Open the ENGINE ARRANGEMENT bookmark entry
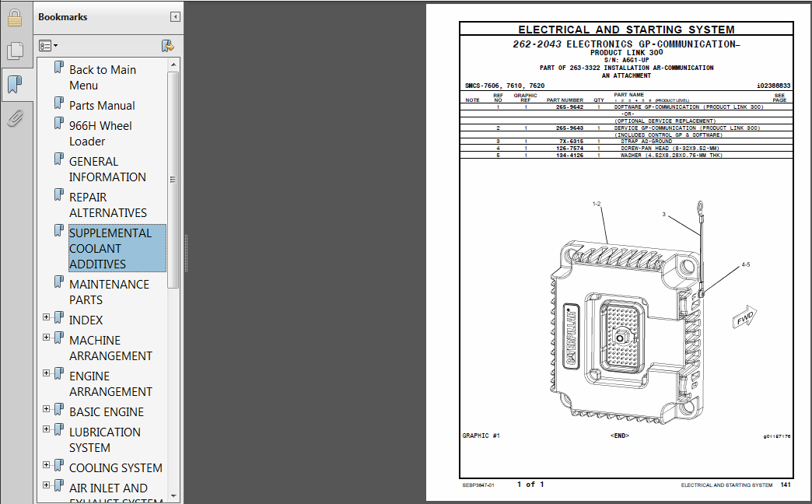812x504 pixels. pyautogui.click(x=110, y=383)
